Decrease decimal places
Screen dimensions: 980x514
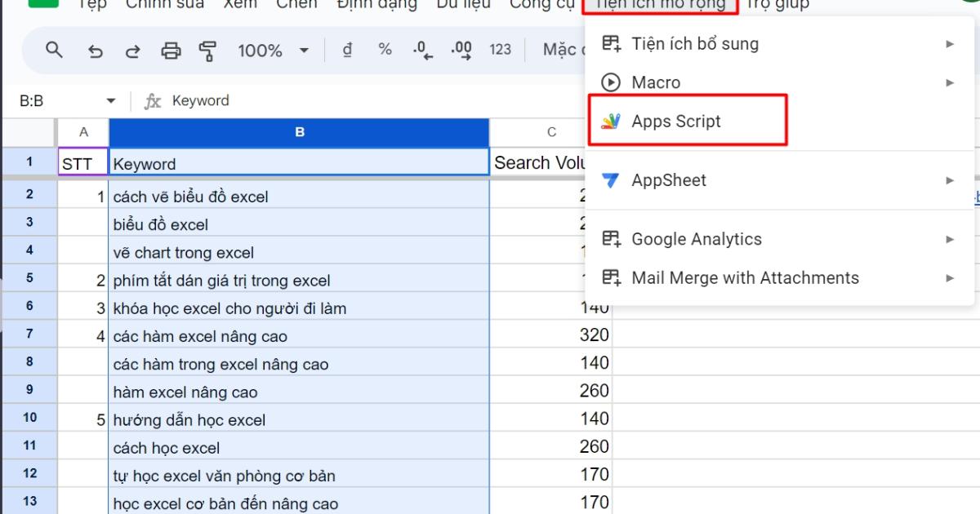point(421,49)
